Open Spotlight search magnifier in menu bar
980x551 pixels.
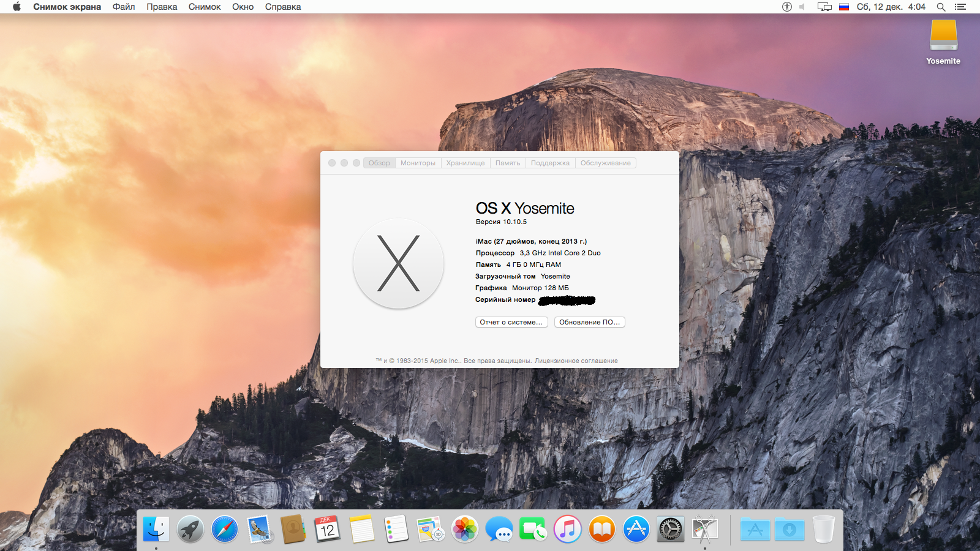tap(941, 7)
